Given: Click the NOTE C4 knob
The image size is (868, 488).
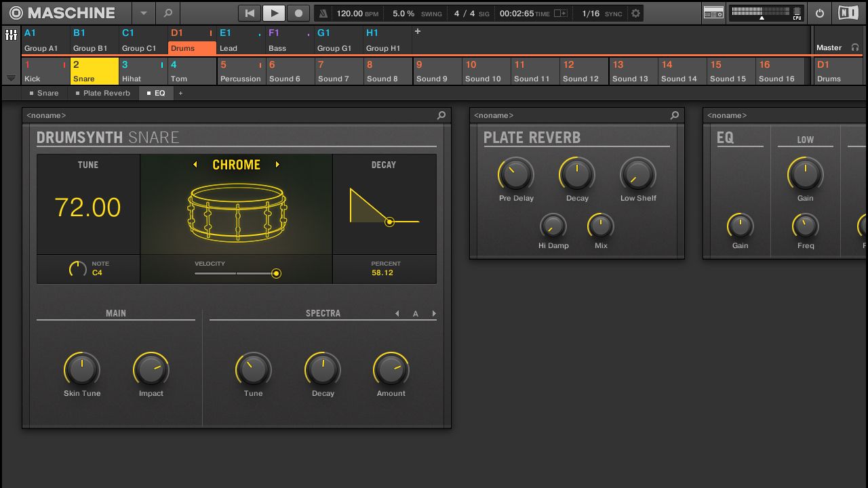Looking at the screenshot, I should click(78, 268).
